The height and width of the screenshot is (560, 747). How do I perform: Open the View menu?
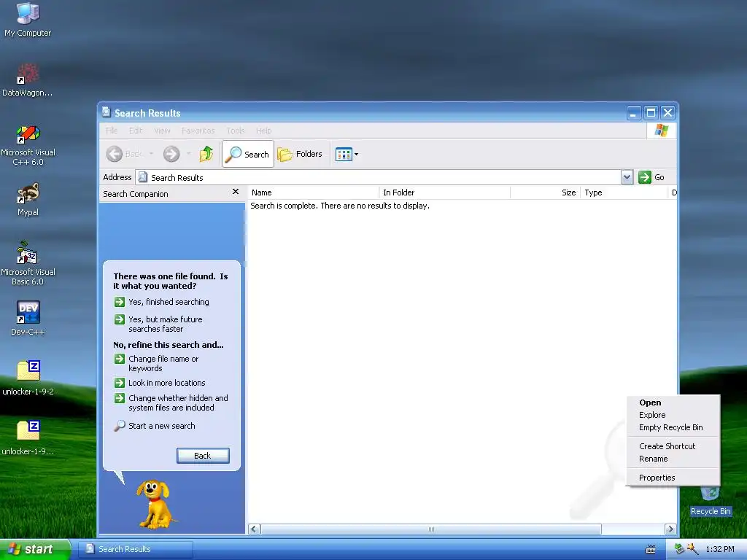162,131
